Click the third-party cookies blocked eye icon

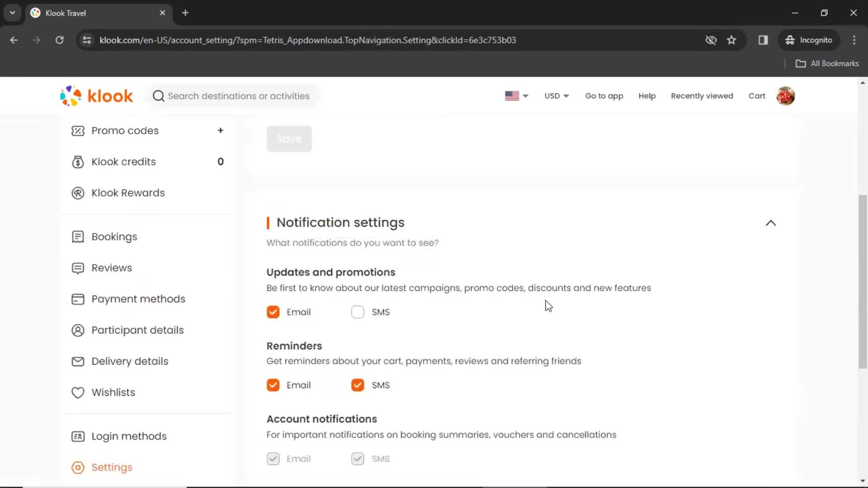point(711,40)
